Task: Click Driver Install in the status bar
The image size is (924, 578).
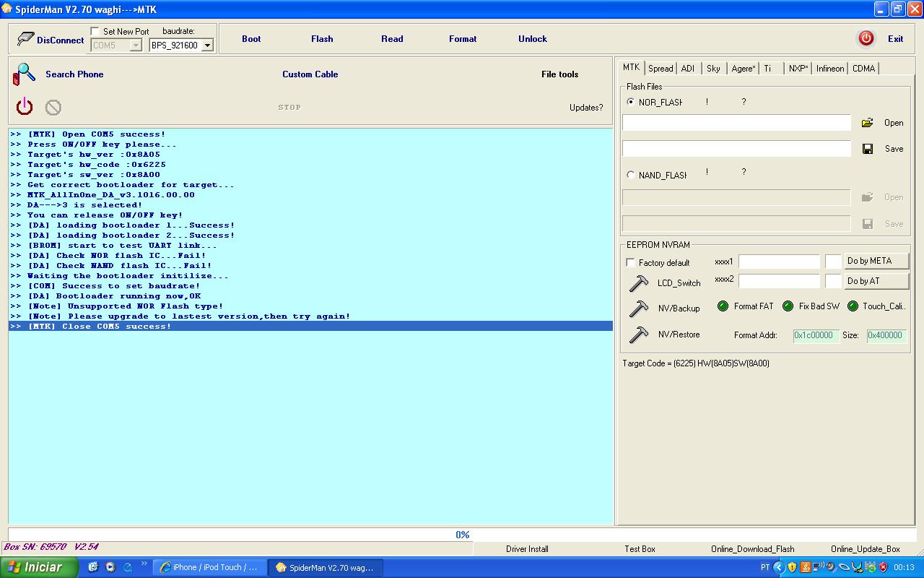Action: pyautogui.click(x=527, y=549)
